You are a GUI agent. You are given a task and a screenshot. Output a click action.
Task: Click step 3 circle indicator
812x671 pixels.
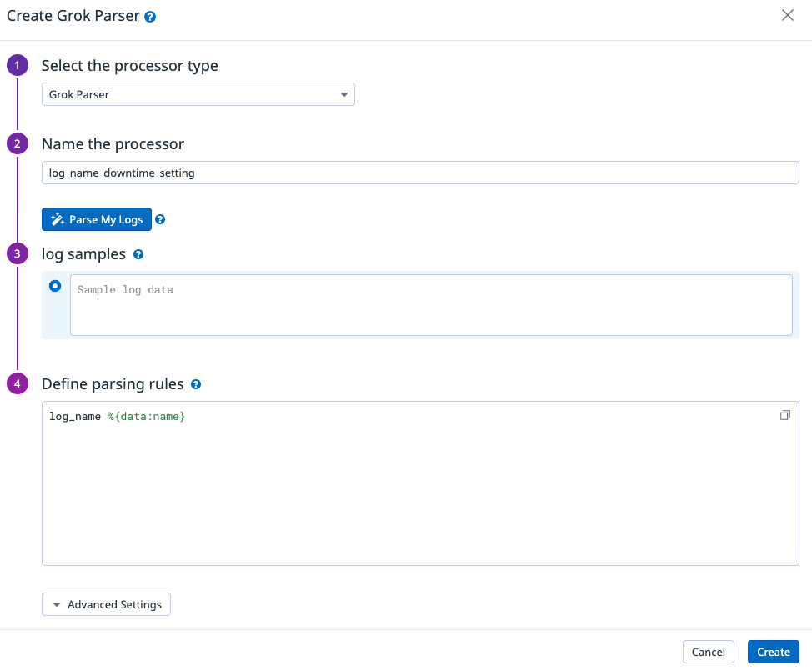click(18, 253)
